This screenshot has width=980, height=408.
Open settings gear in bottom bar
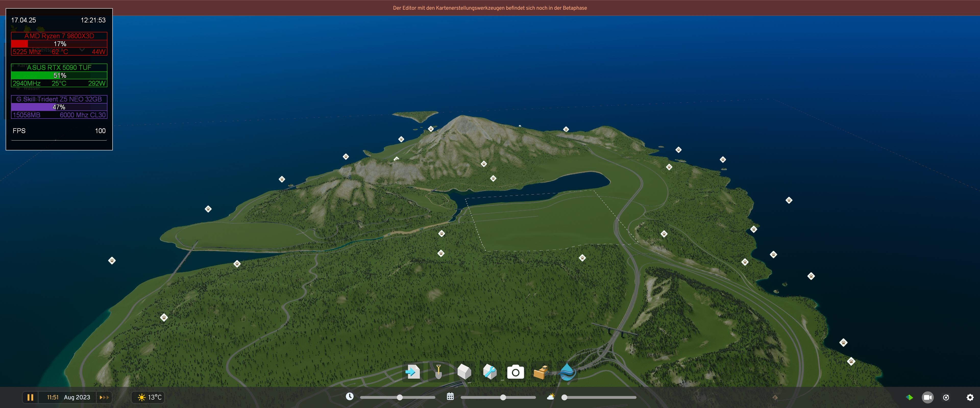click(x=970, y=397)
